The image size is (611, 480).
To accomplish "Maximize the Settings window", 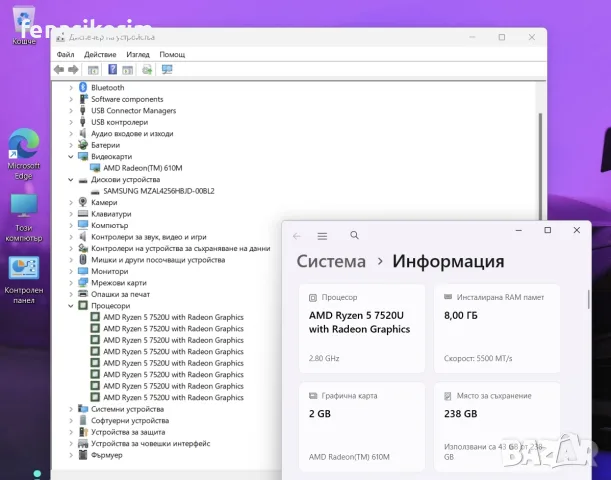I will pyautogui.click(x=547, y=230).
